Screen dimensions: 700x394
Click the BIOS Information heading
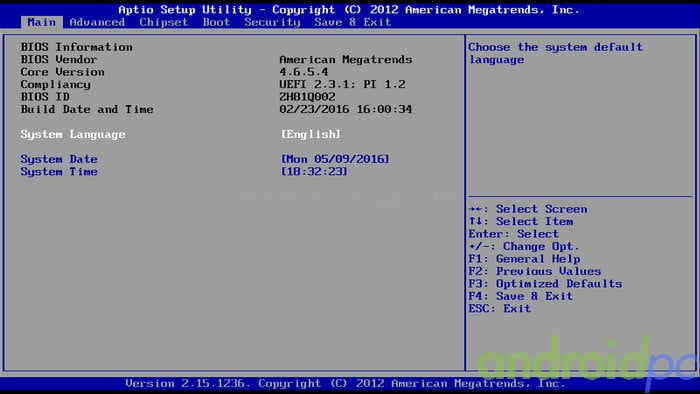pos(76,47)
